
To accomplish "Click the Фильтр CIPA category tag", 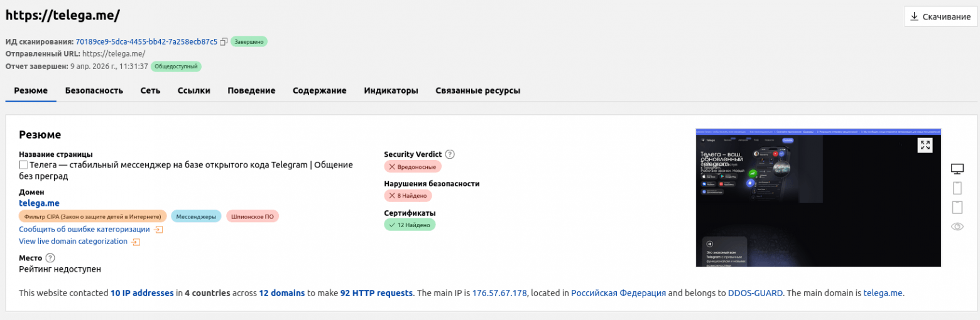I will [x=93, y=216].
